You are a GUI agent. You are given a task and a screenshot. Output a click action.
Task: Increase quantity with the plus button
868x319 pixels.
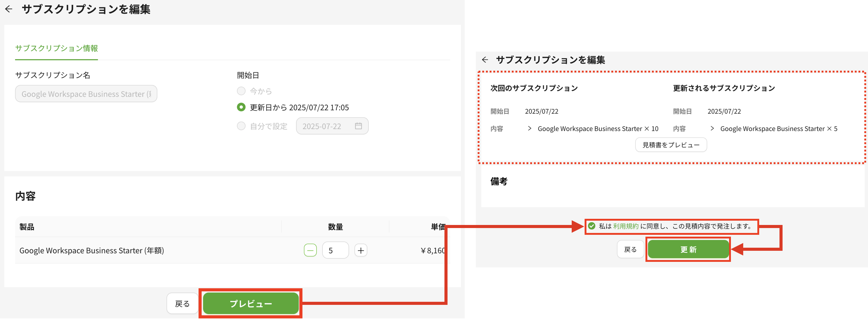[x=361, y=250]
